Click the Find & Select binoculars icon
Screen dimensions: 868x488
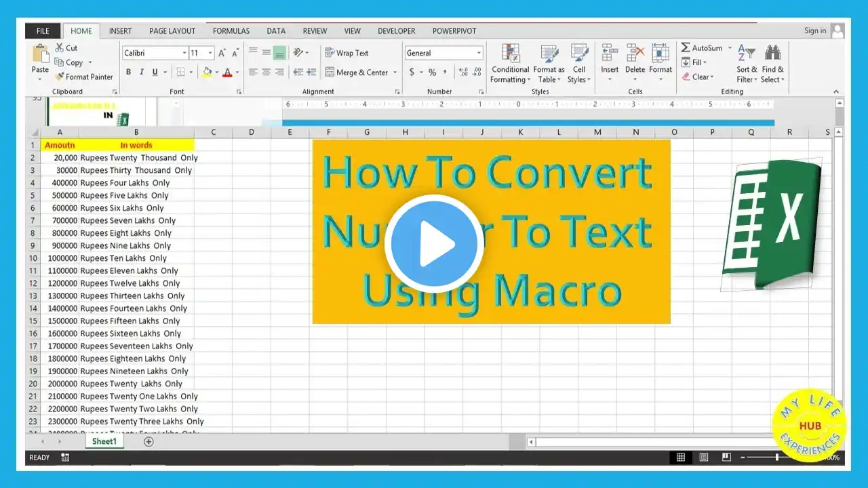coord(772,53)
